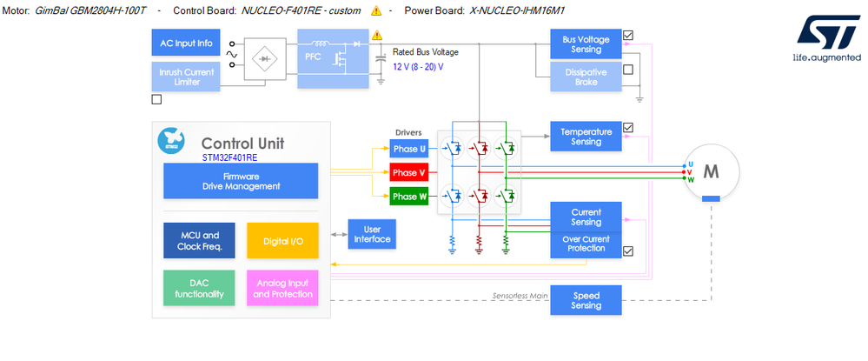Image resolution: width=868 pixels, height=361 pixels.
Task: Toggle the Temperature Sensing checkbox
Action: pyautogui.click(x=627, y=128)
